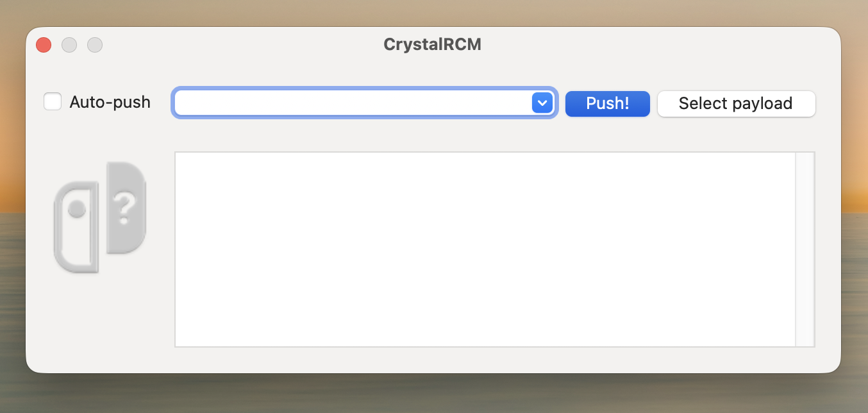
Task: Click the blank window area below the Switch icon
Action: 100,321
